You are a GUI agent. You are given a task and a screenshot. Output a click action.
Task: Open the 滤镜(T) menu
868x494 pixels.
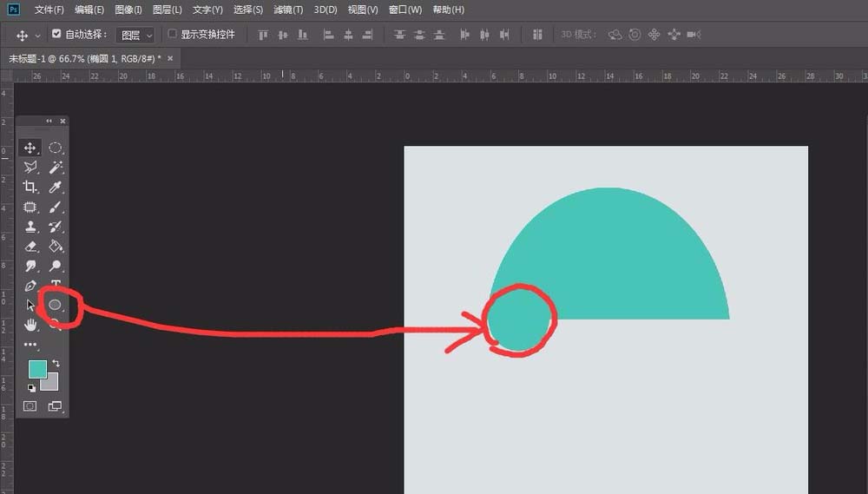coord(288,10)
